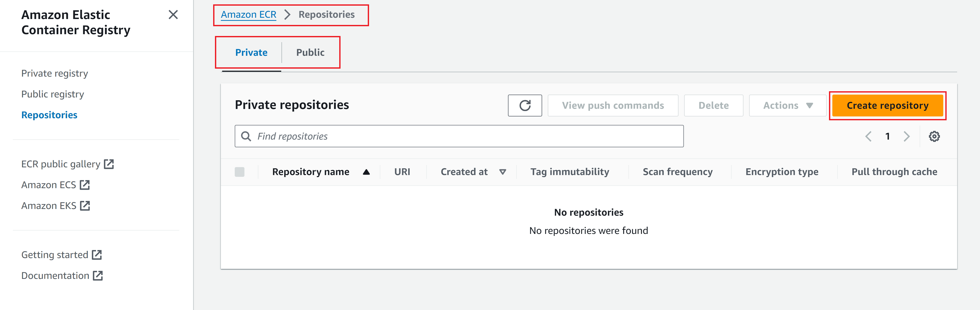Click page number 1

887,136
